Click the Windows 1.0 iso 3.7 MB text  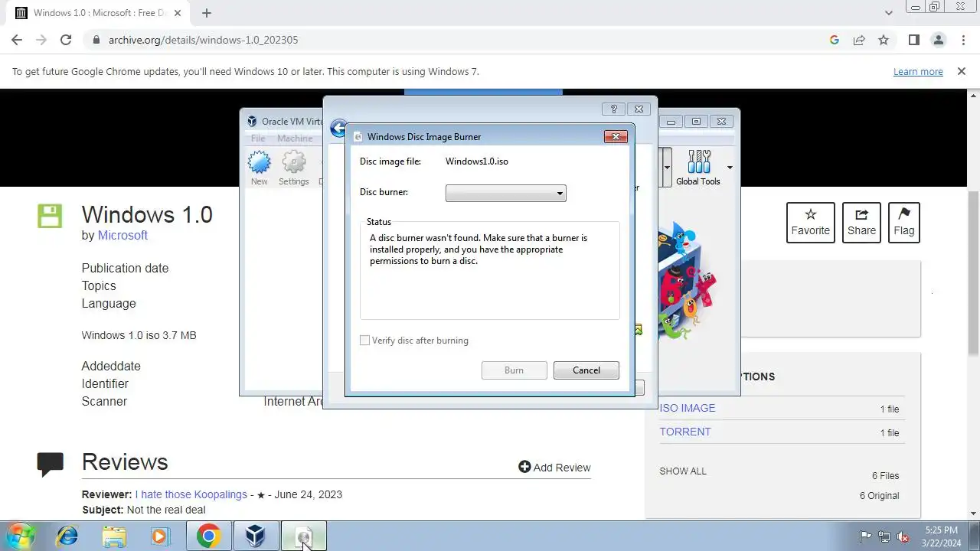(139, 335)
